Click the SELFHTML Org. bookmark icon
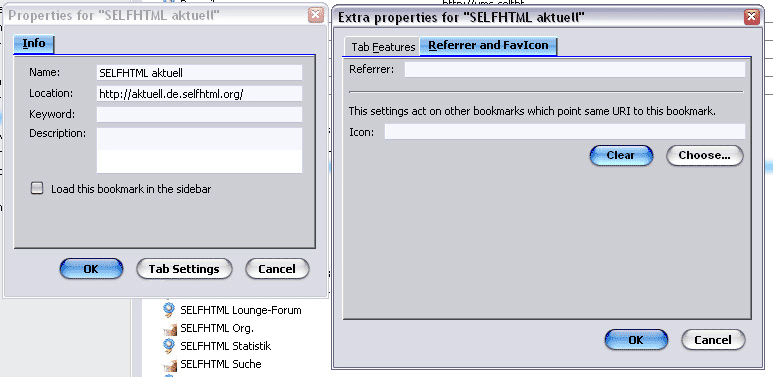Screen dimensions: 773x377 (x=170, y=328)
